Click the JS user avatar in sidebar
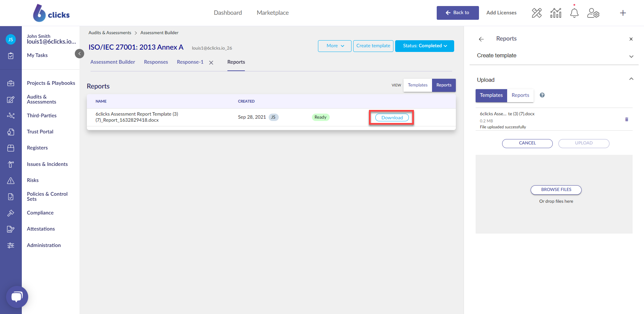 click(x=11, y=40)
